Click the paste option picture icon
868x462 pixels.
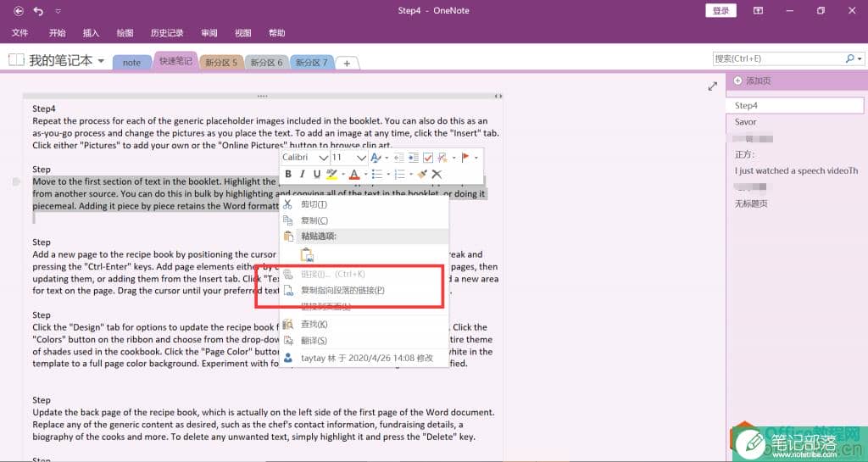point(307,255)
